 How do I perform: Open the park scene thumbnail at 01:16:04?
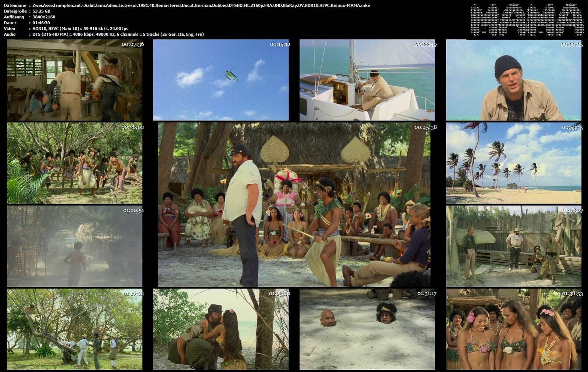tap(75, 329)
